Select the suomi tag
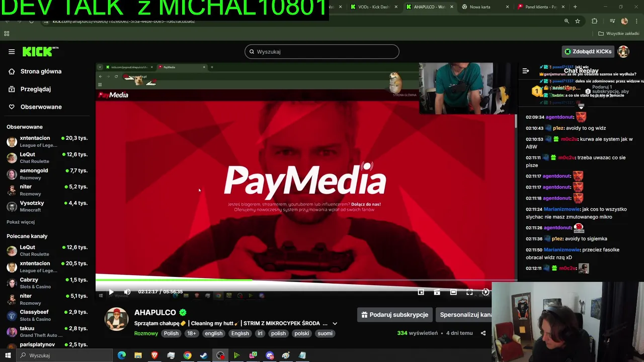Image resolution: width=644 pixels, height=362 pixels. 325,333
